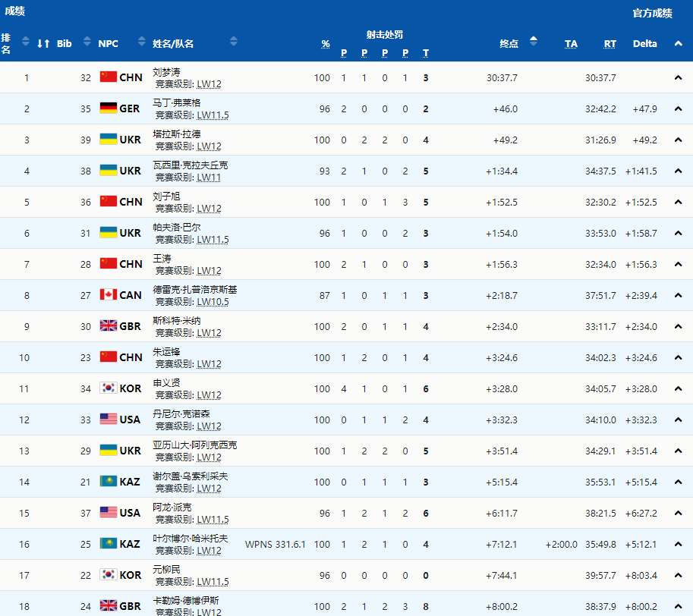Click the China flag beside 刘梦涛
This screenshot has height=616, width=693.
pyautogui.click(x=109, y=77)
